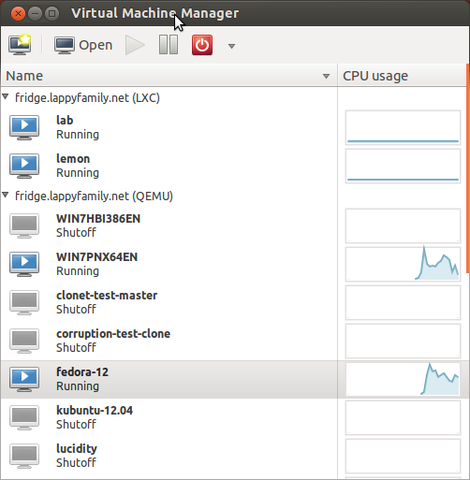Click the Run play button in toolbar

135,45
